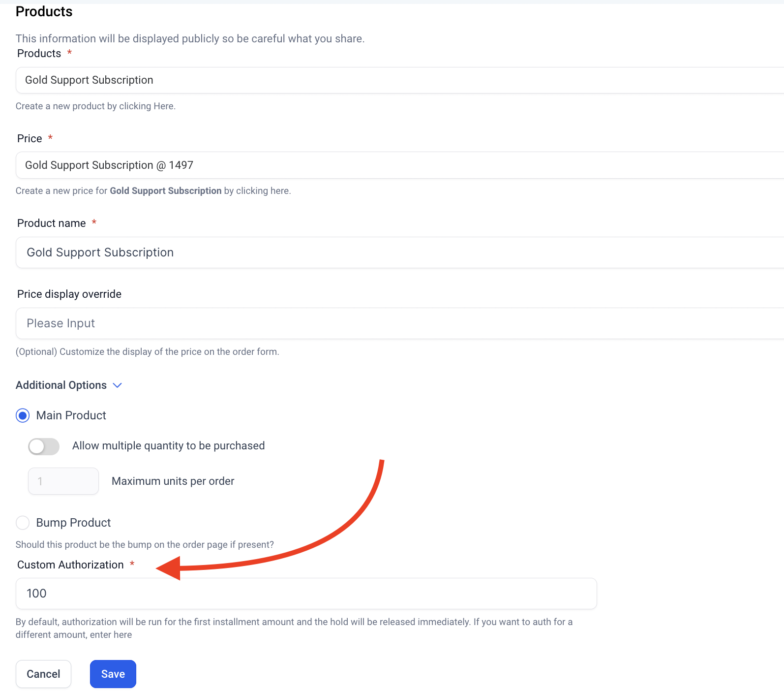Choose the Bump Product radio button
Image resolution: width=784 pixels, height=692 pixels.
23,523
